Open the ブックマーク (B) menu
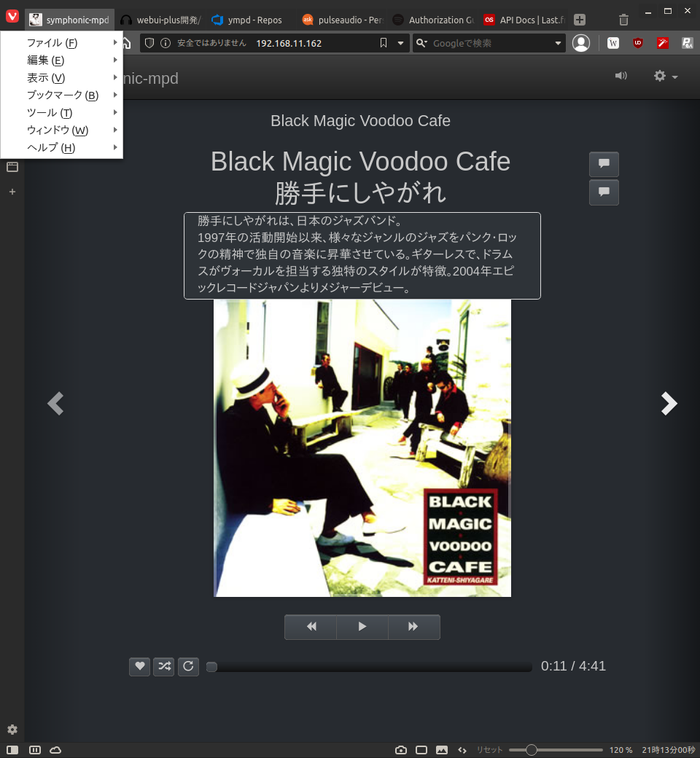The width and height of the screenshot is (700, 758). point(61,95)
